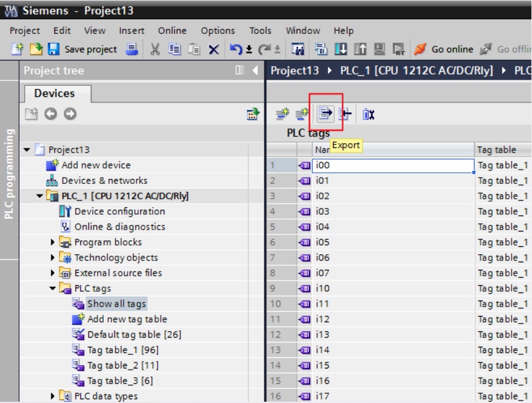
Task: Click the first insert tag row icon
Action: tap(282, 114)
